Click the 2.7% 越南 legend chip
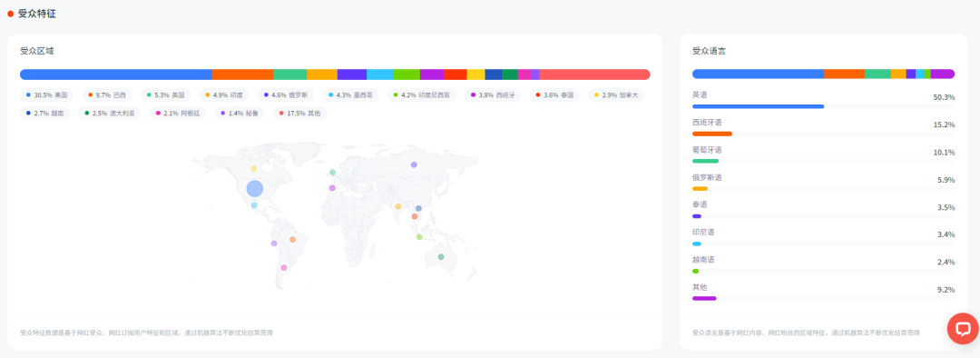The image size is (980, 358). [x=45, y=114]
